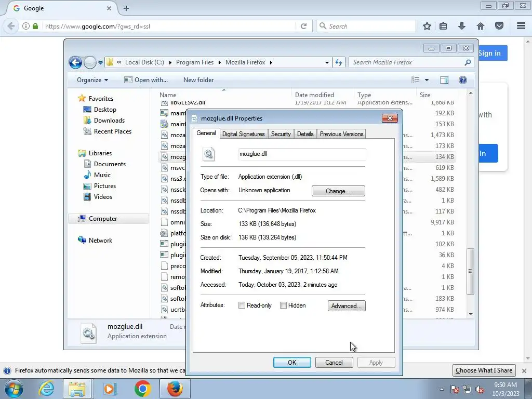This screenshot has width=532, height=399.
Task: Open the Digital Signatures tab
Action: pos(244,134)
